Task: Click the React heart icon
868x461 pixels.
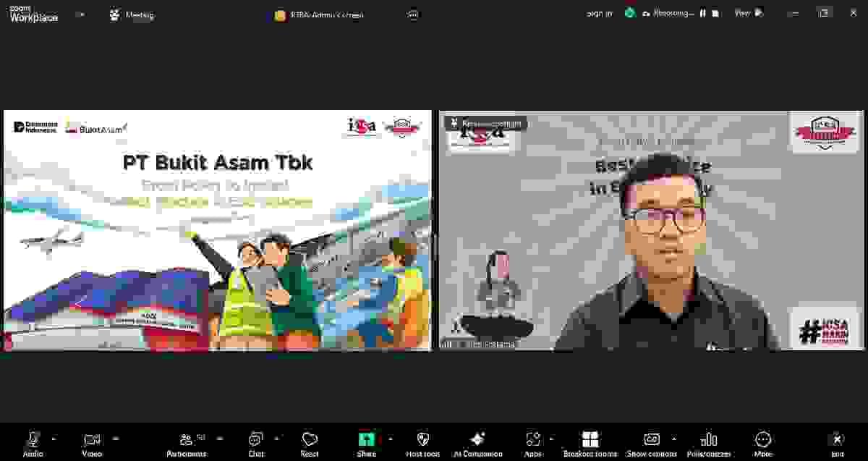Action: [x=310, y=440]
